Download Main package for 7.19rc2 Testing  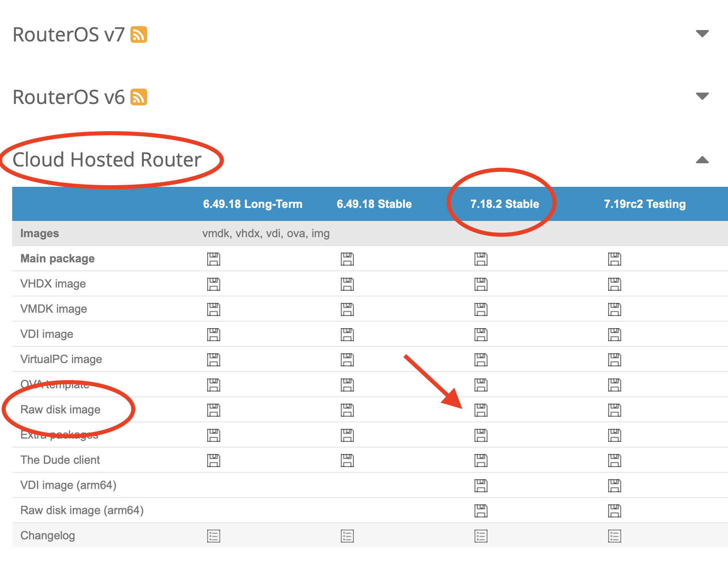pos(615,259)
